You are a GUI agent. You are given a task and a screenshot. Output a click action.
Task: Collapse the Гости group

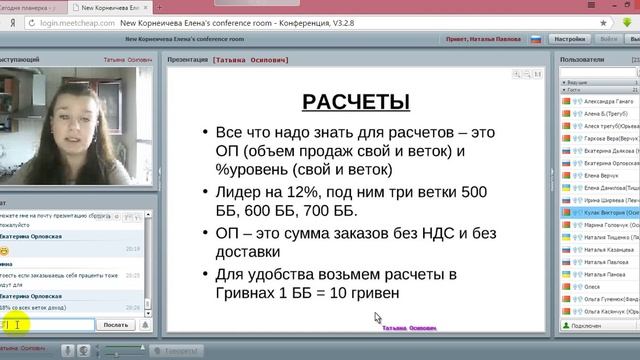564,90
